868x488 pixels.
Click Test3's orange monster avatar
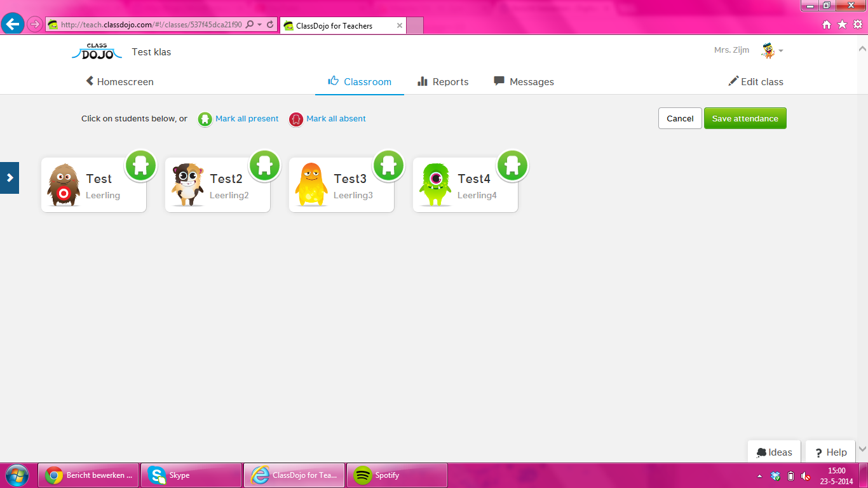pyautogui.click(x=311, y=185)
